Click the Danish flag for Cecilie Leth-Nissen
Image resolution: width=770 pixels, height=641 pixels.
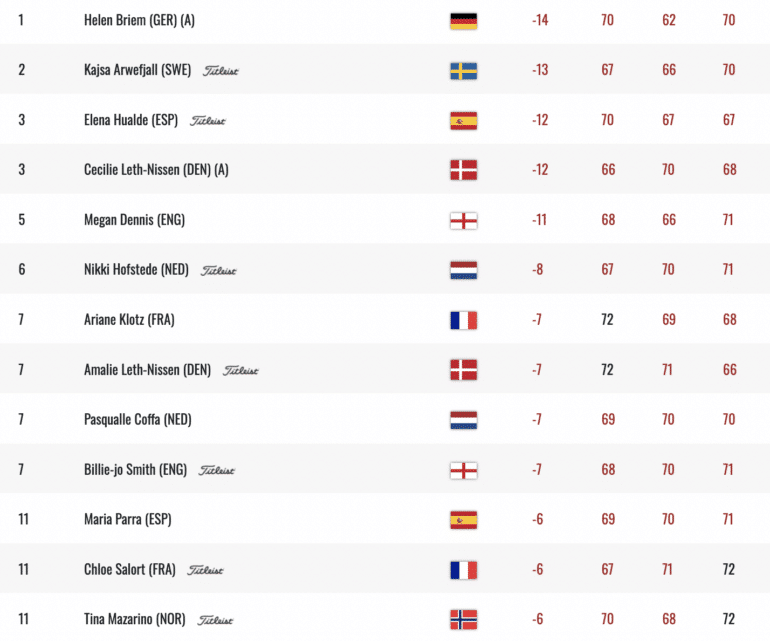click(x=464, y=170)
